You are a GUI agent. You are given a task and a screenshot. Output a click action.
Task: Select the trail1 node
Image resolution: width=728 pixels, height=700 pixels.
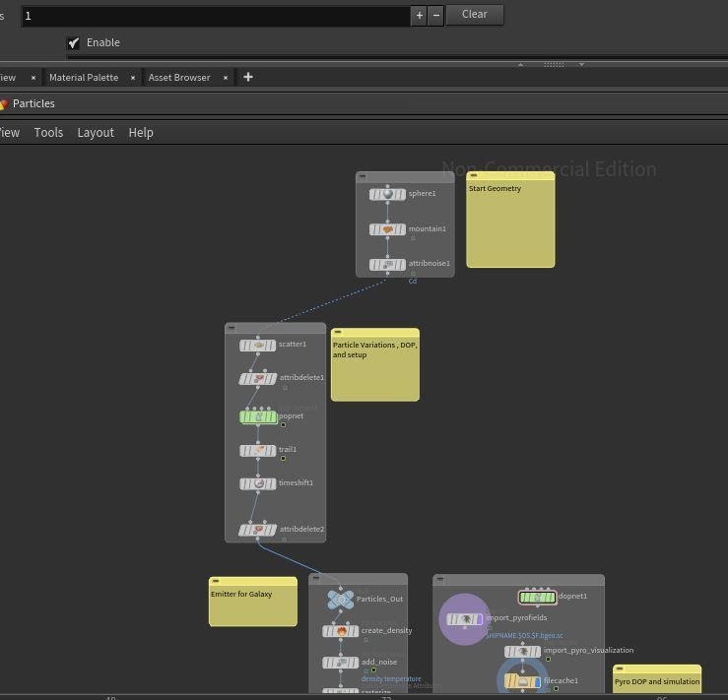258,450
